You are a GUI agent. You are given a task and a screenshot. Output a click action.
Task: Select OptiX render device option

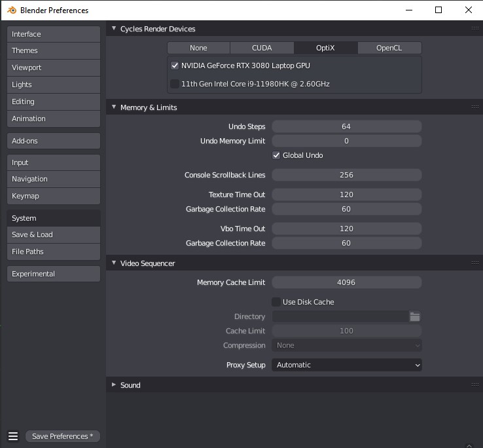325,48
